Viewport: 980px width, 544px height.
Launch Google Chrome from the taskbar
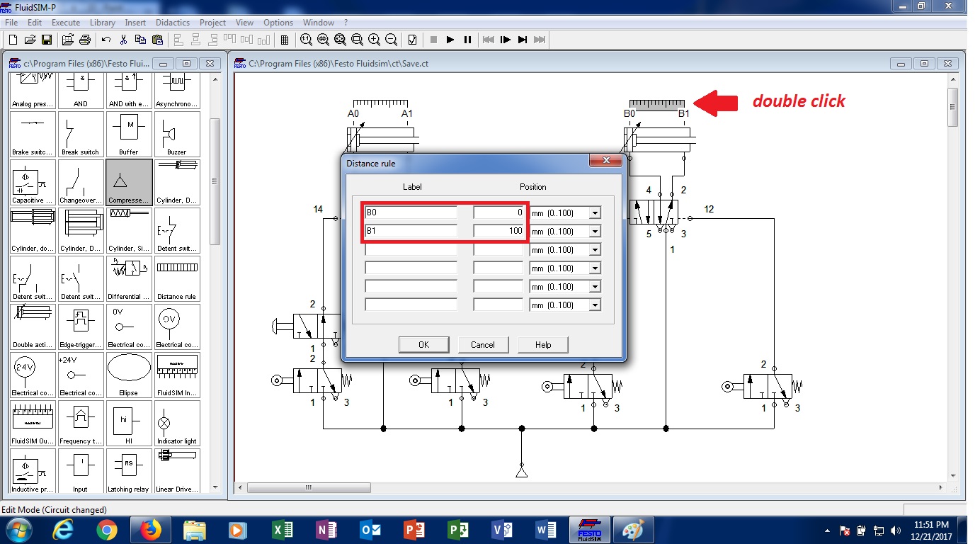[107, 530]
